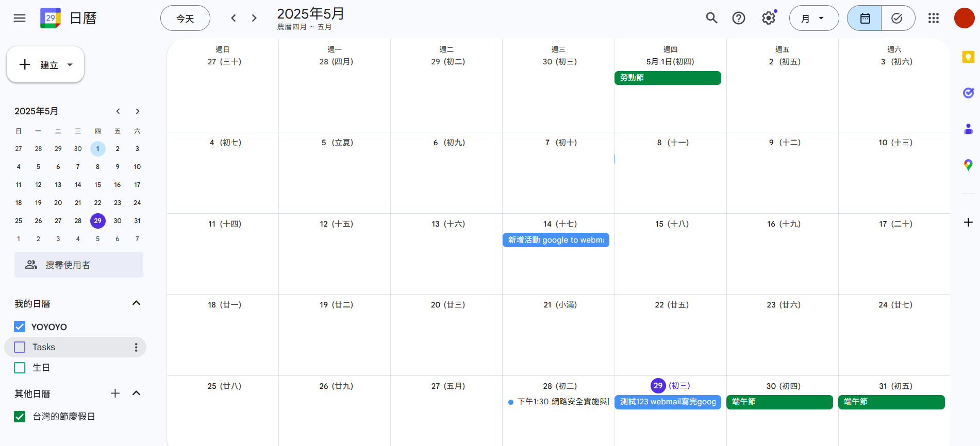Open the 月 view dropdown
This screenshot has height=446, width=980.
(x=813, y=19)
